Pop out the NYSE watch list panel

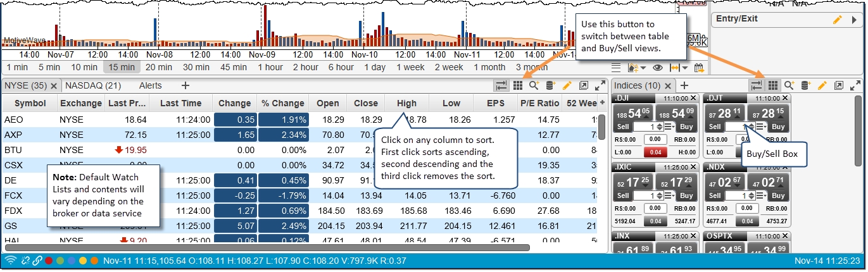[584, 85]
